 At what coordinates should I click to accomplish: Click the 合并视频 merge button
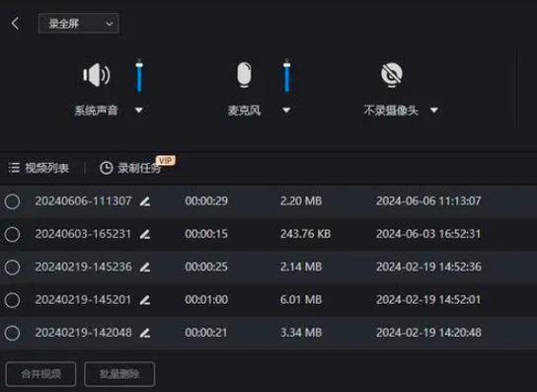(x=40, y=374)
